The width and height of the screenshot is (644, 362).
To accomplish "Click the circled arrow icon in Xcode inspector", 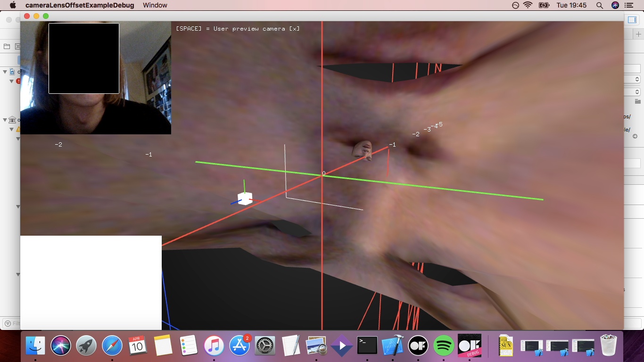I will (635, 136).
